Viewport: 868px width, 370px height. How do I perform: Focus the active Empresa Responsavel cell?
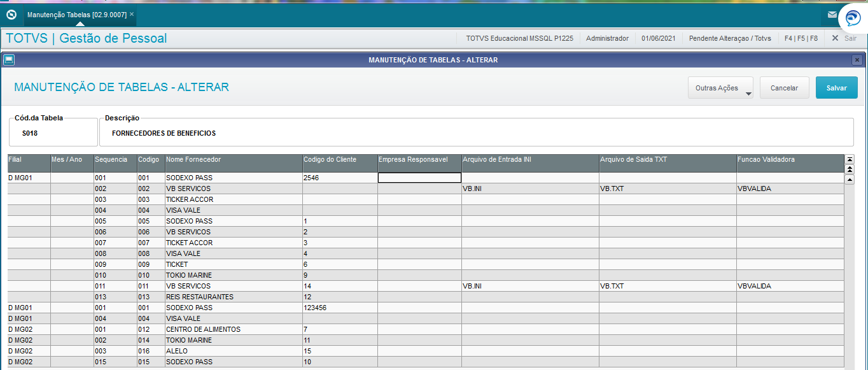click(x=419, y=178)
